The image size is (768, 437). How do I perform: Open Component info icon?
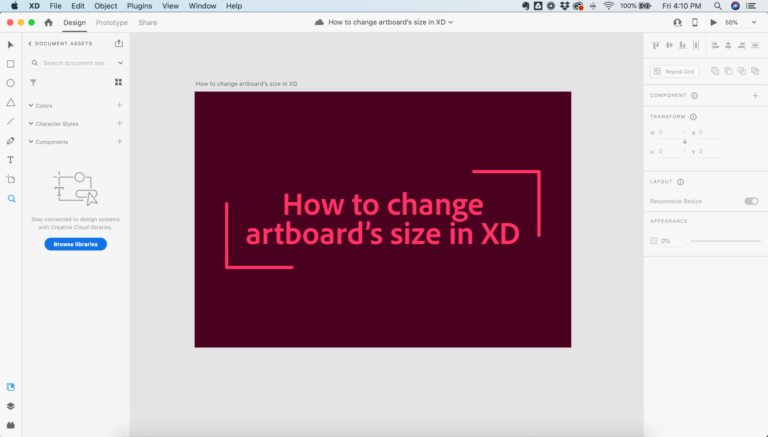694,96
